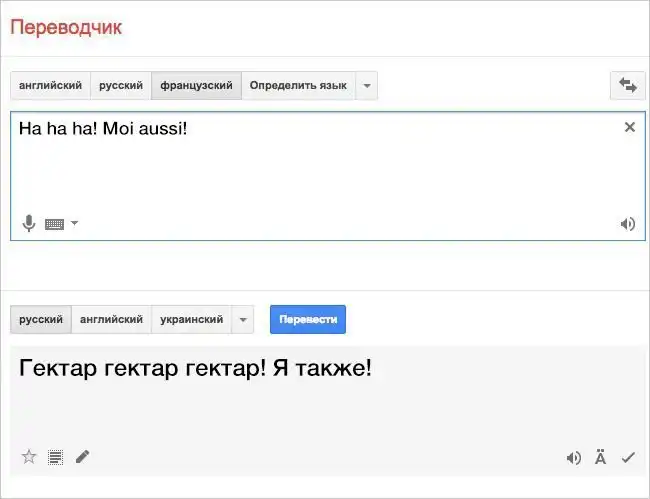Screen dimensions: 650x499
Task: Show transliteration with the Ä icon
Action: [600, 458]
